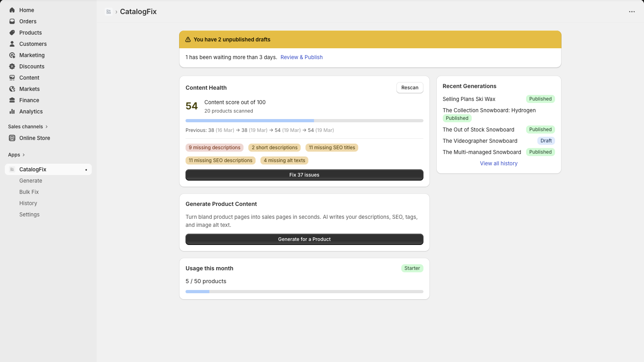The image size is (644, 362).
Task: Open the Home icon in sidebar
Action: click(x=12, y=10)
